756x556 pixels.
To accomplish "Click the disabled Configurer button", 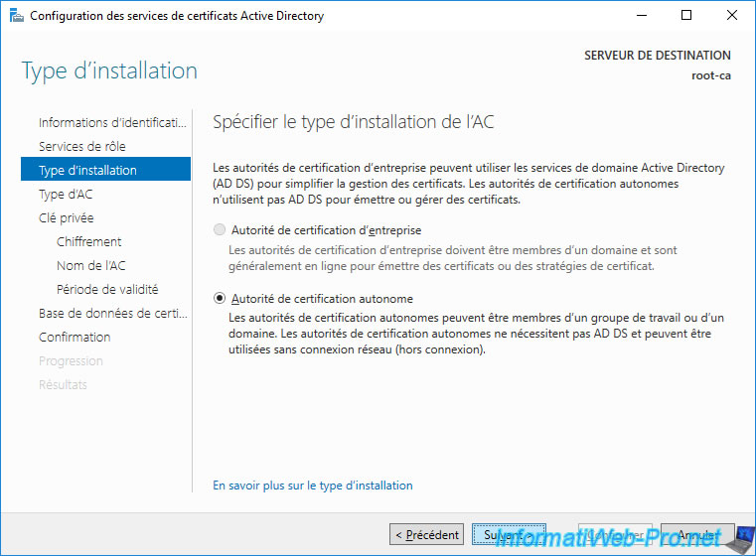I will click(615, 534).
